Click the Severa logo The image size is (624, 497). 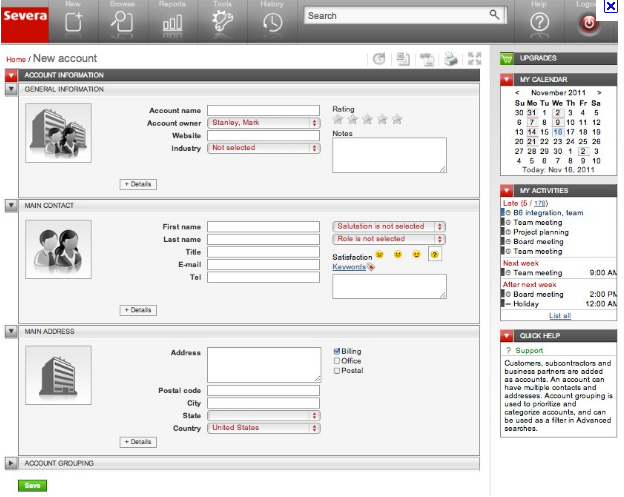(x=25, y=23)
